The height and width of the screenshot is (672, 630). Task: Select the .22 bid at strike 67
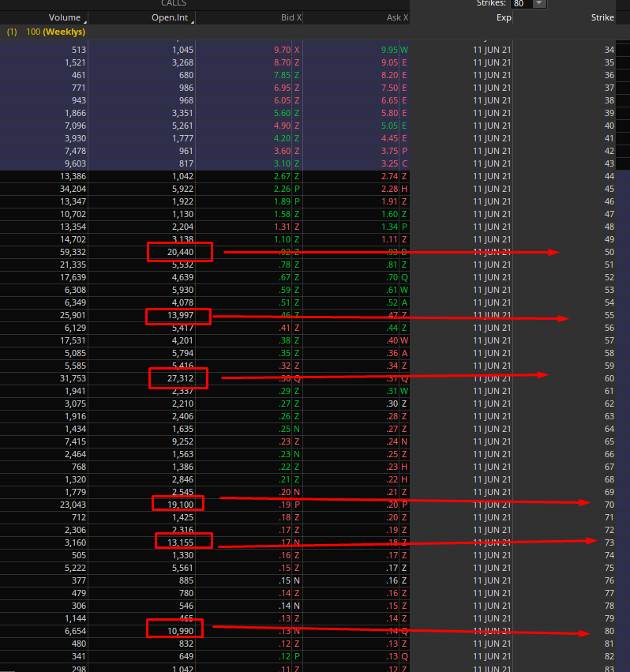point(284,467)
